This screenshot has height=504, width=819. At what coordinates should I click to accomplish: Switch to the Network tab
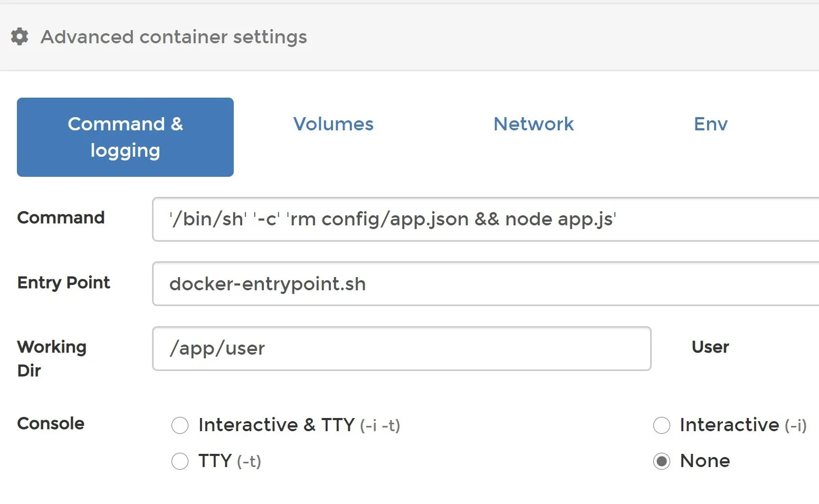[x=534, y=124]
